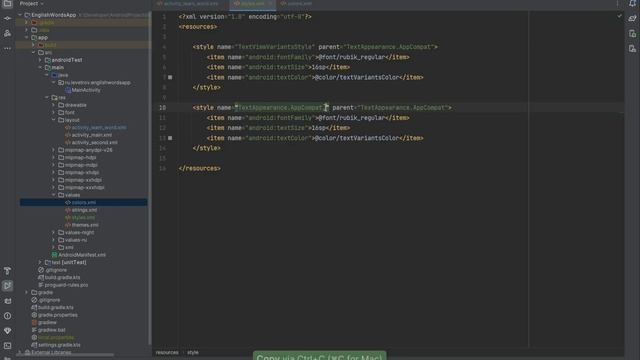The width and height of the screenshot is (640, 360).
Task: Open the Build hammer tool window
Action: point(7,271)
